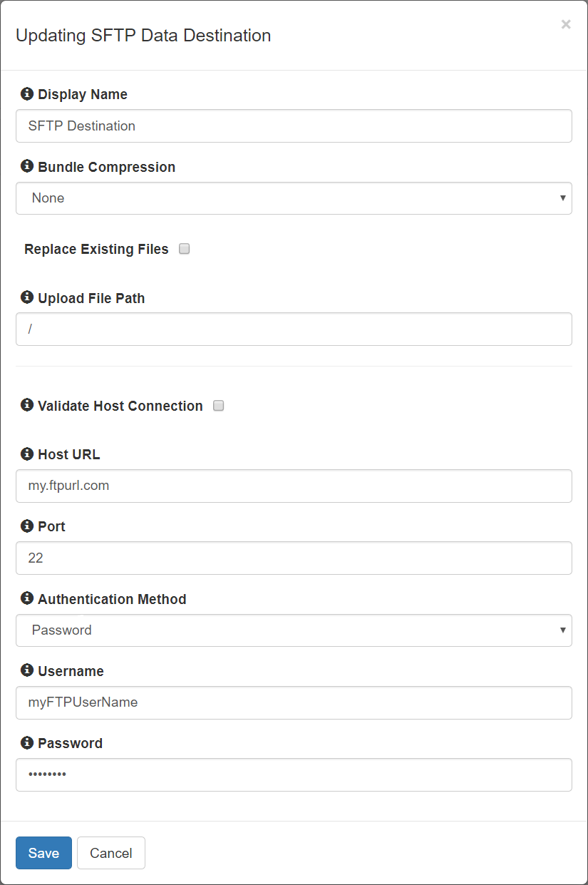Click the Authentication Method info icon

click(27, 598)
